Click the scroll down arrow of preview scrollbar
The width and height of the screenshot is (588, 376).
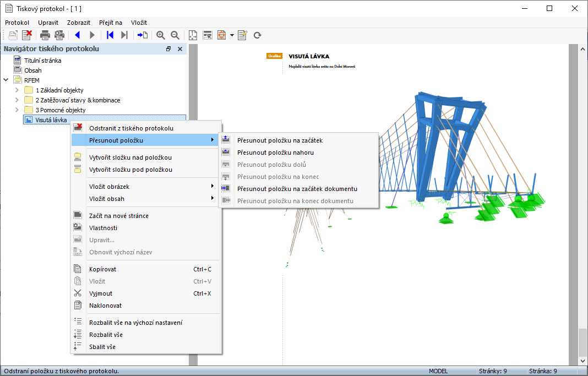tap(582, 361)
